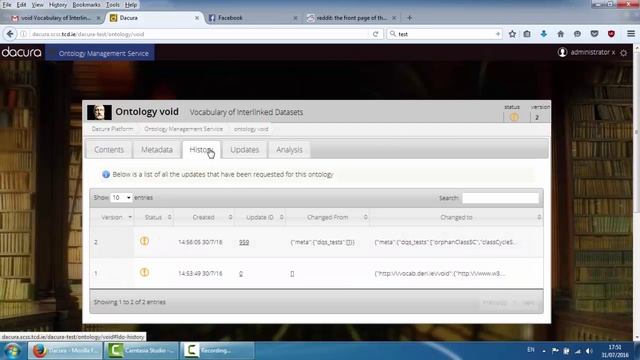Click the Ontology Management Service breadcrumb

tap(183, 129)
